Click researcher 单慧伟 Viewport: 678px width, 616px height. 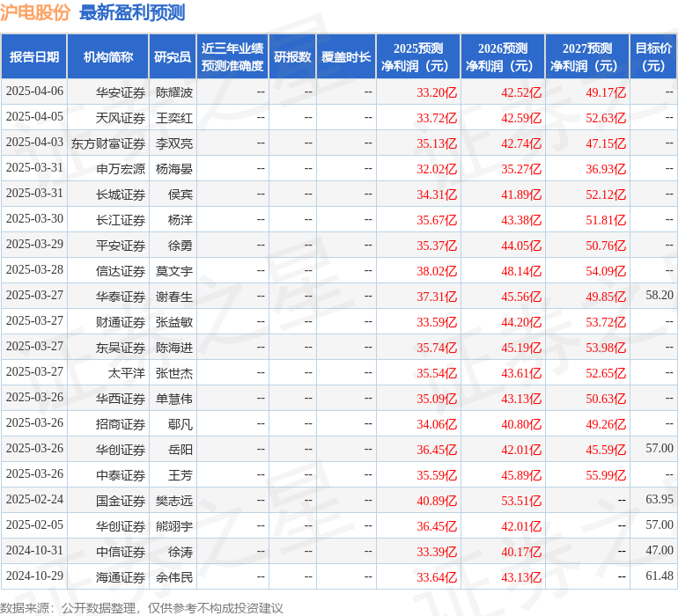173,399
